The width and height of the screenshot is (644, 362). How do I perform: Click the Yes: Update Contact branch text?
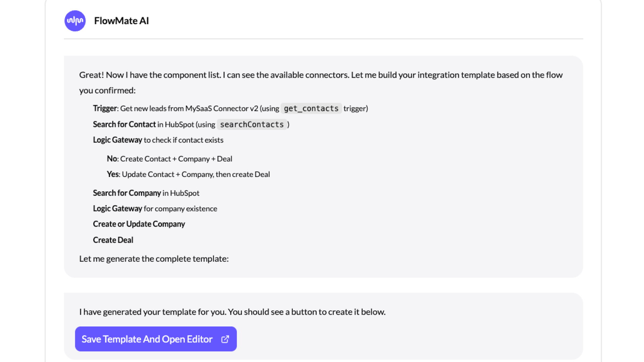(x=188, y=174)
